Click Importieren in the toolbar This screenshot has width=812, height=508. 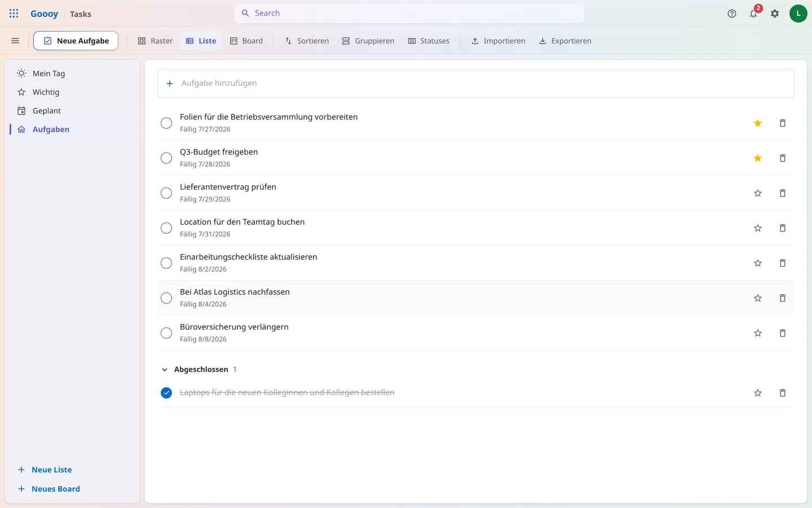(x=498, y=41)
